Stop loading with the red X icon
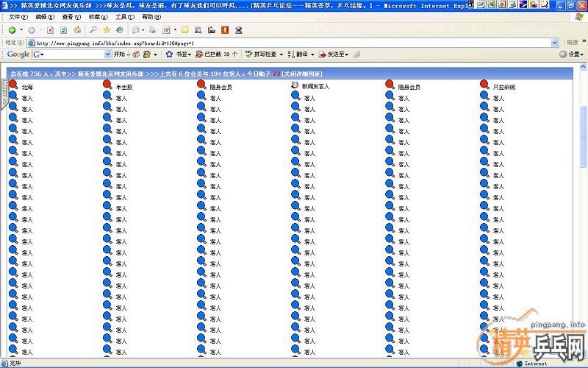Viewport: 588px width, 368px height. click(x=50, y=30)
